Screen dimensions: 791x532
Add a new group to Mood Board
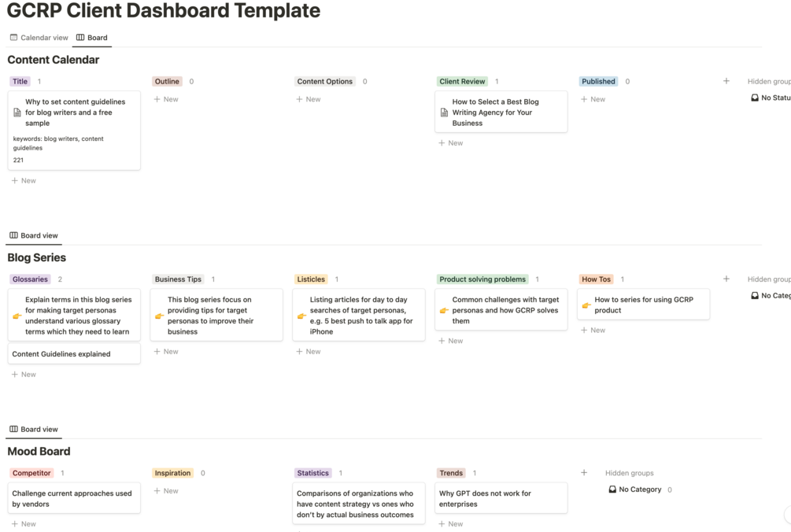[583, 473]
